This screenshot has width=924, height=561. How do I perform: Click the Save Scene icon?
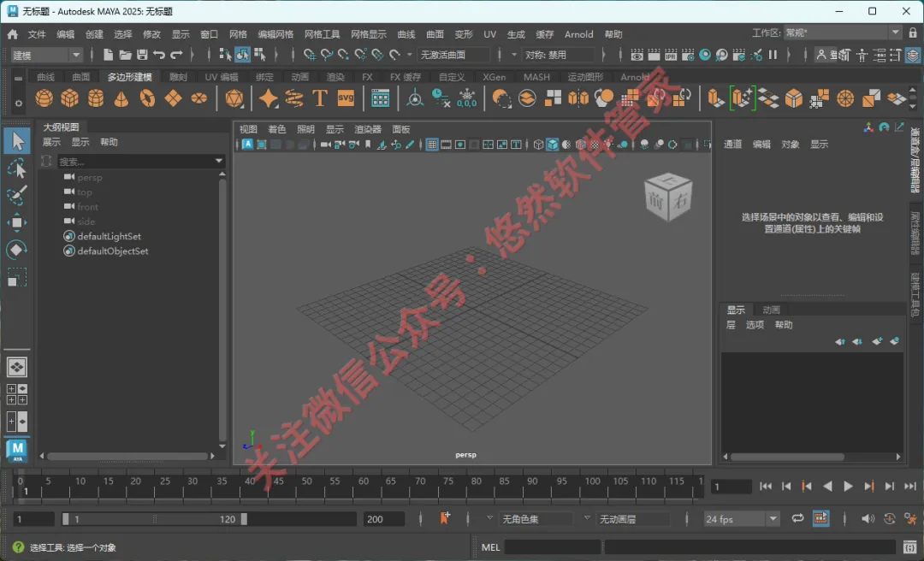coord(142,55)
